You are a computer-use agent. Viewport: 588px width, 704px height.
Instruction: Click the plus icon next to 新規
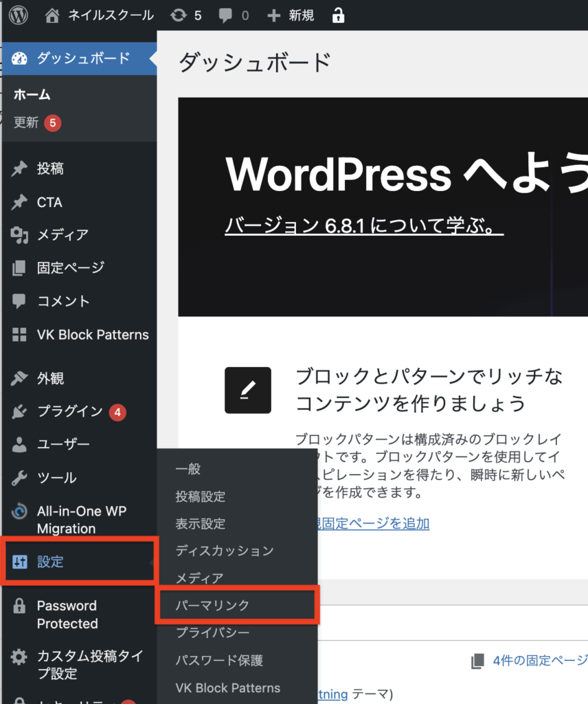[273, 16]
